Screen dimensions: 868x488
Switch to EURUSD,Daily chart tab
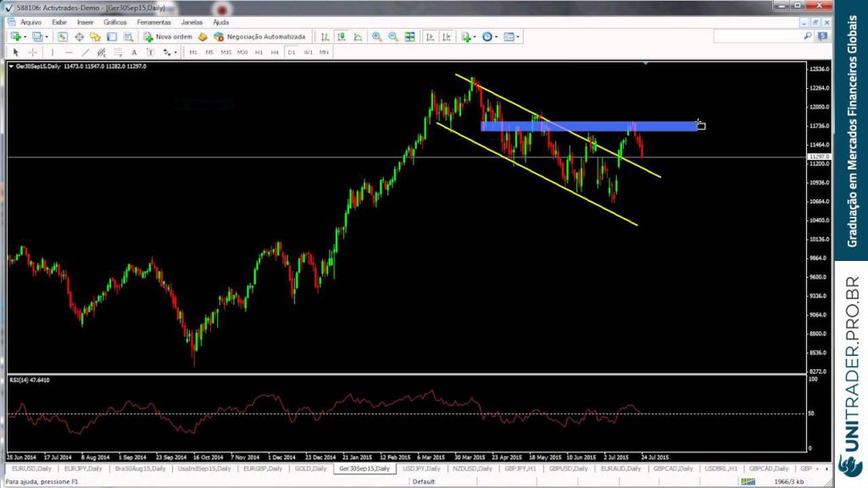point(31,469)
